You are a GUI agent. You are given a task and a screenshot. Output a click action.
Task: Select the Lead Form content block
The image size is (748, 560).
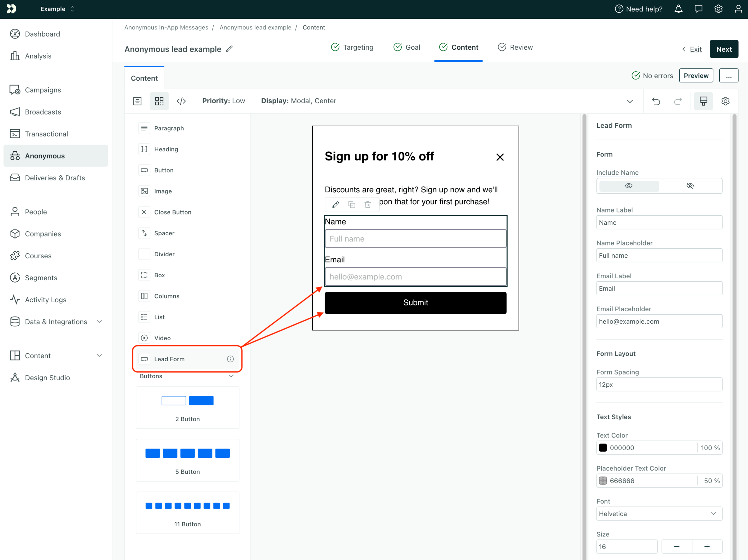coord(187,359)
